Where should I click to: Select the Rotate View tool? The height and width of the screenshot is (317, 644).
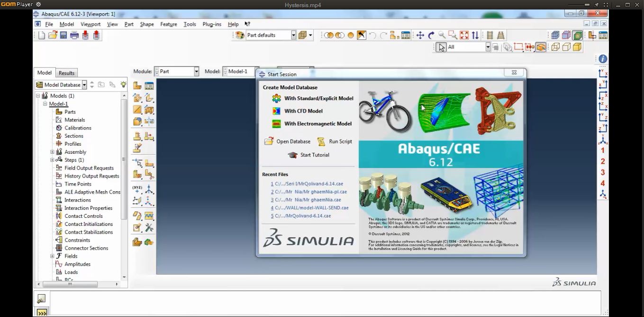point(431,35)
